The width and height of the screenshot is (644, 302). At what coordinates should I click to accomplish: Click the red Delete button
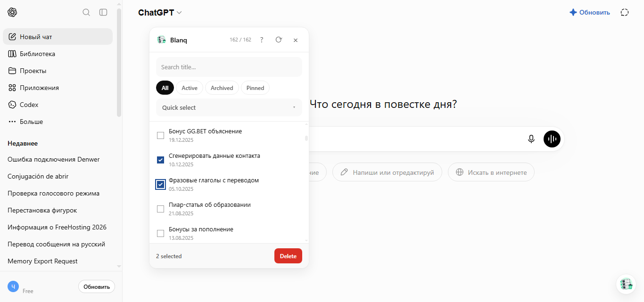pos(288,256)
